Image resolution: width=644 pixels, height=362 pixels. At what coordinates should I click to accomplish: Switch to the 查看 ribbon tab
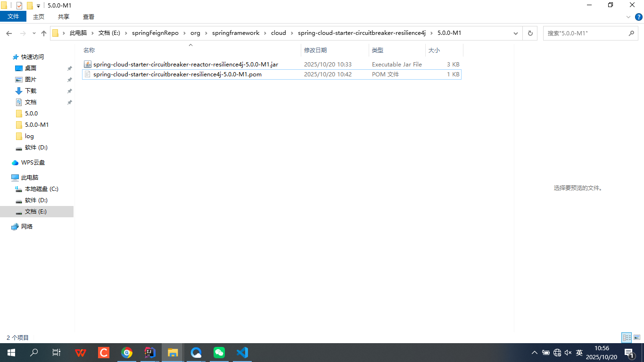click(89, 16)
